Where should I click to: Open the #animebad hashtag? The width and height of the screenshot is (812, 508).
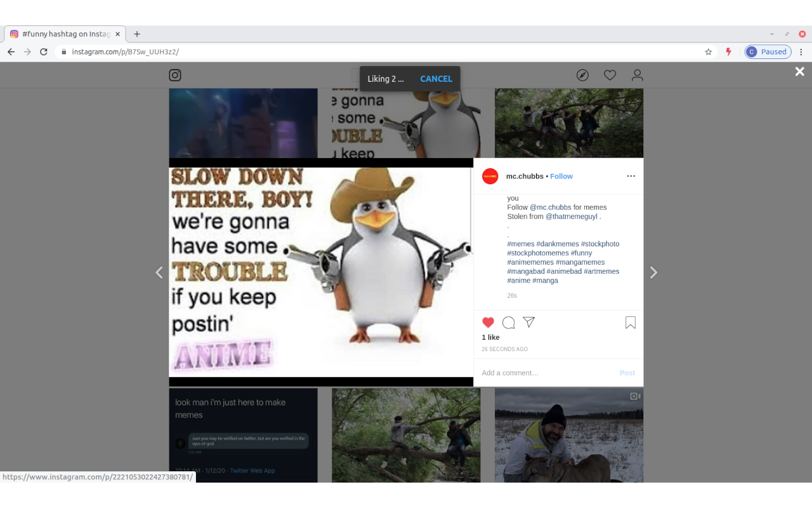pyautogui.click(x=564, y=271)
